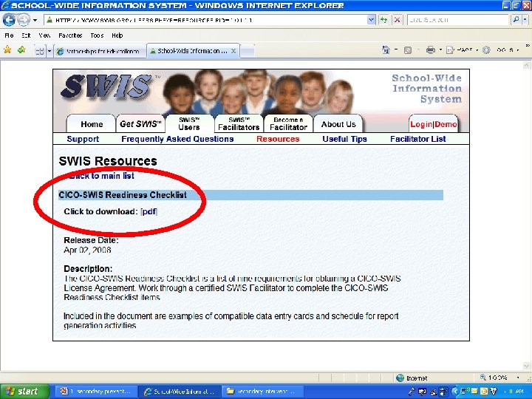Open the Become a Facilitator tab
The height and width of the screenshot is (399, 532).
[x=288, y=124]
